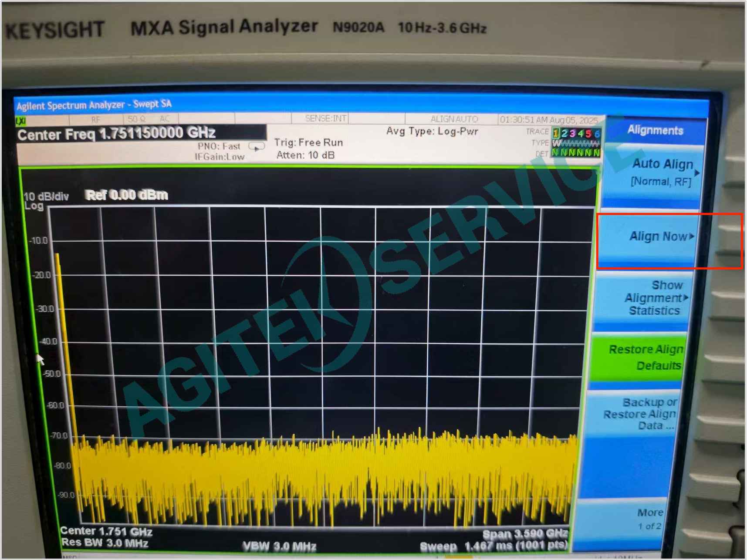The height and width of the screenshot is (560, 747).
Task: Click the SENSE:INT status indicator
Action: tap(326, 118)
